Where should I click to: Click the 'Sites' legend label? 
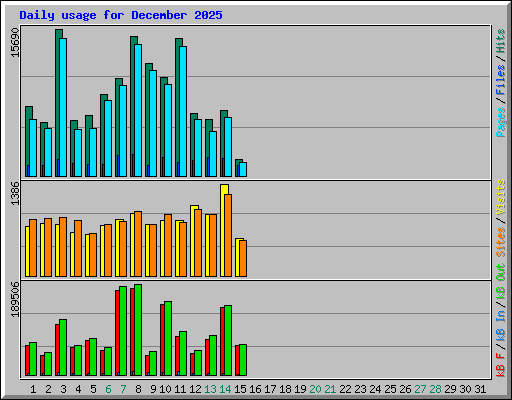click(x=501, y=242)
